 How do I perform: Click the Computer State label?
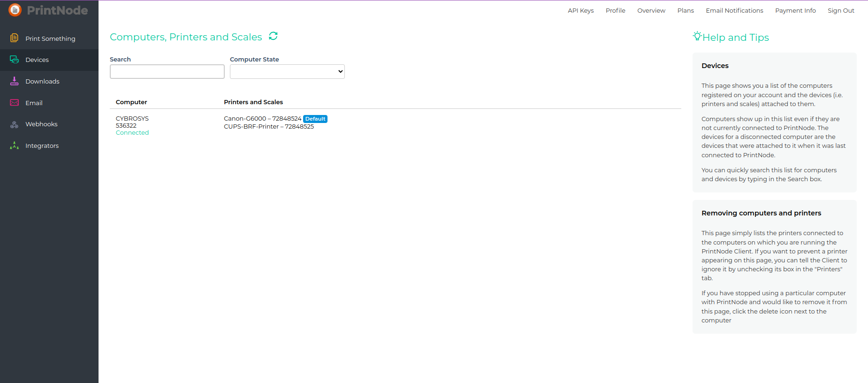coord(254,60)
